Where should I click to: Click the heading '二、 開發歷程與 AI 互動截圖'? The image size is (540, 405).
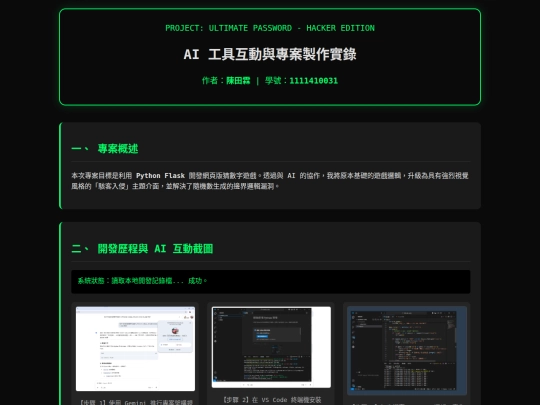click(x=142, y=249)
